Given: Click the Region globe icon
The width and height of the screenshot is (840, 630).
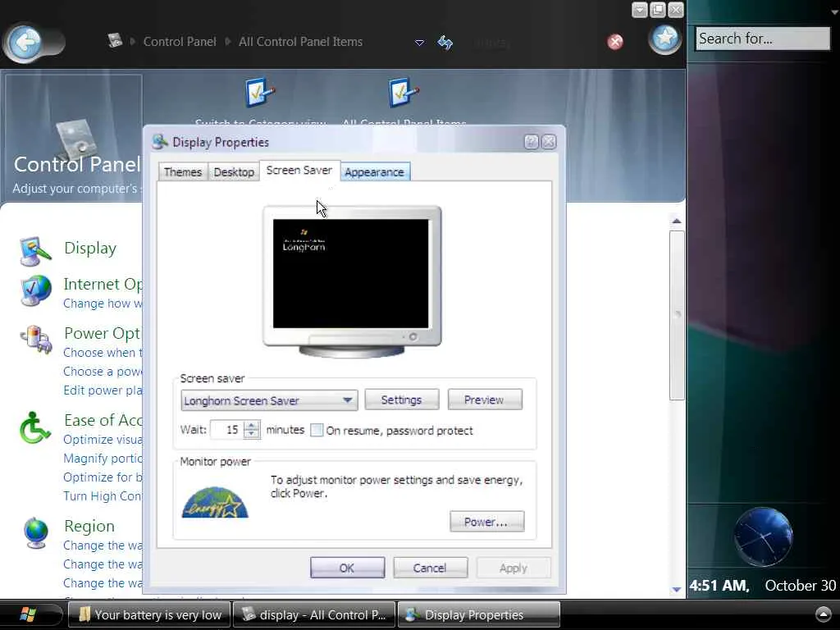Looking at the screenshot, I should pos(36,533).
